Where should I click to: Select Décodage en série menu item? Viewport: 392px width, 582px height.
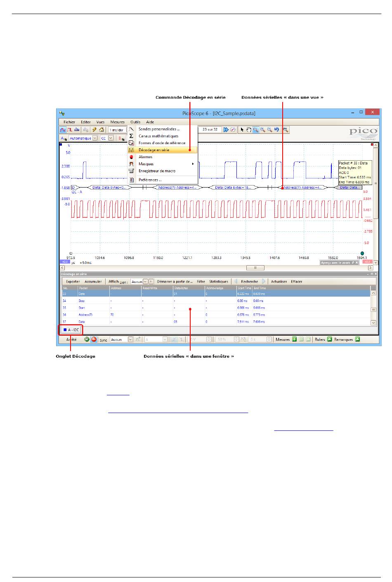click(163, 150)
